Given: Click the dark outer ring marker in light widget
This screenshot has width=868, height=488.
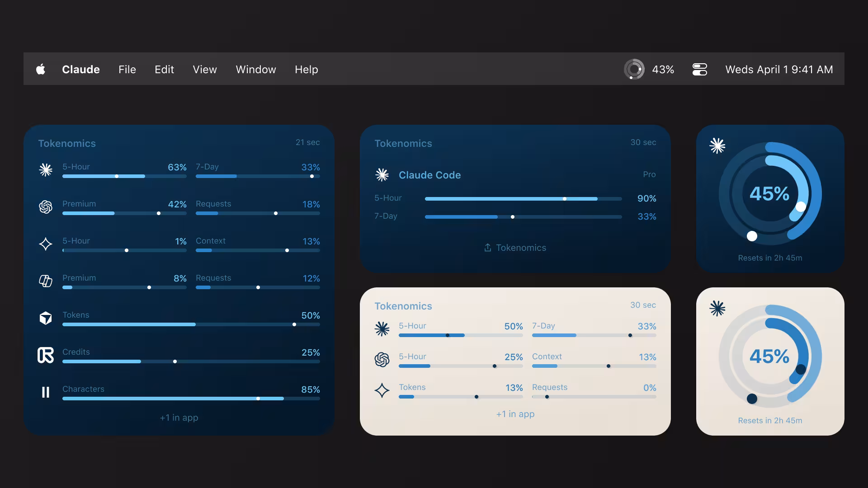Looking at the screenshot, I should click(x=752, y=399).
